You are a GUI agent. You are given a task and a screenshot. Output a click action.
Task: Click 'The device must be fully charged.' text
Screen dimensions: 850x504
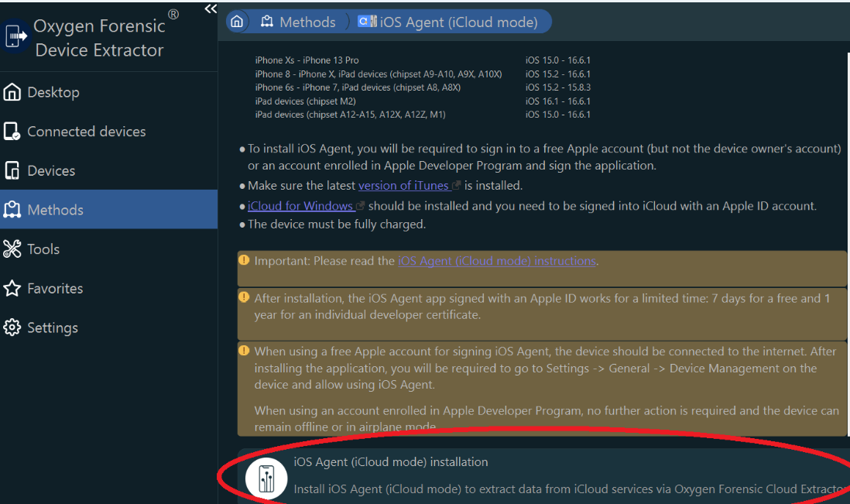tap(337, 225)
